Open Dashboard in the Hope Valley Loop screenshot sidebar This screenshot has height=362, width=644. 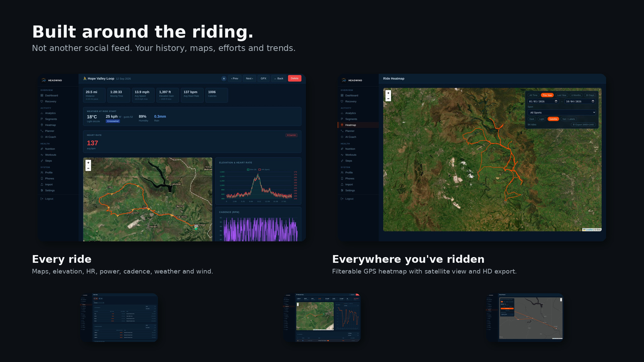(51, 96)
